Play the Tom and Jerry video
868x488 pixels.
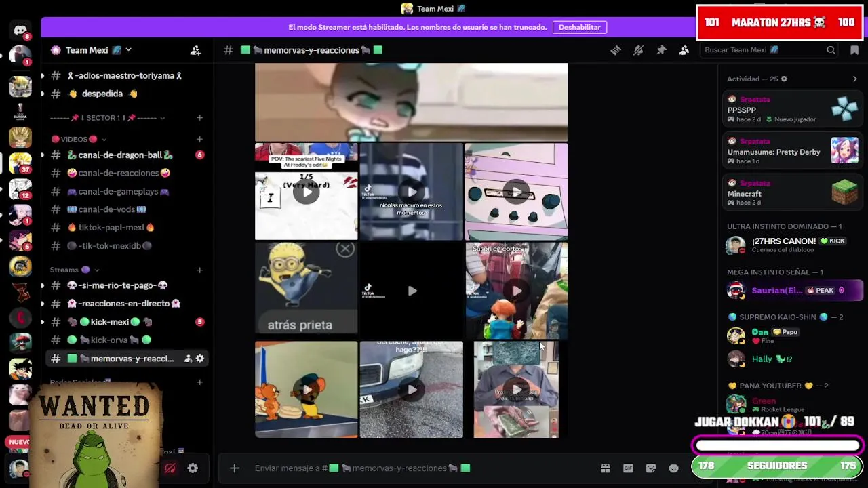click(307, 390)
